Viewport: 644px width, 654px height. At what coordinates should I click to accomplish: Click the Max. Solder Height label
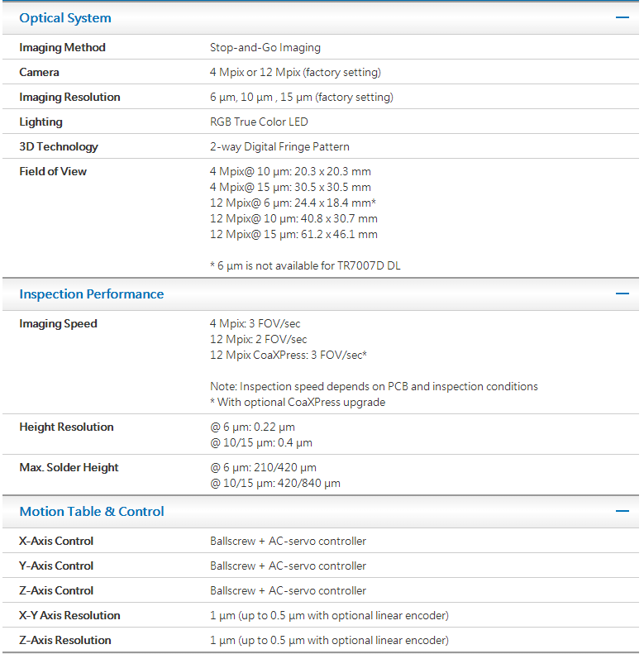pos(69,468)
